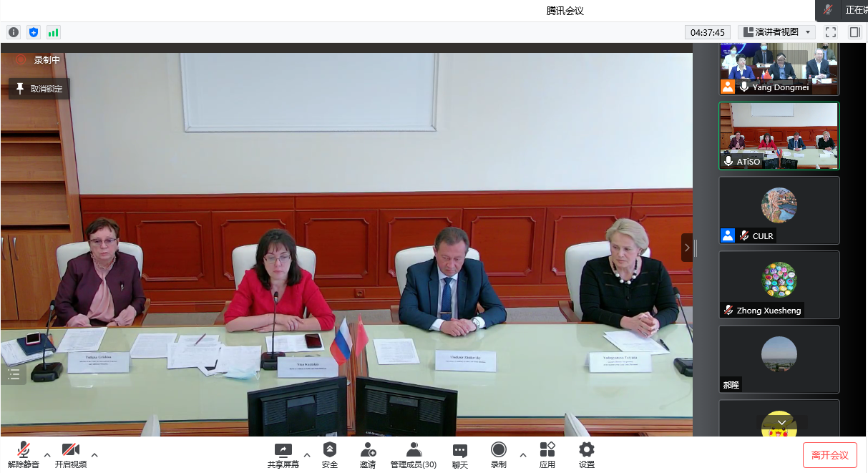Open the blue security shield icon
Viewport: 868px width, 473px height.
tap(34, 32)
